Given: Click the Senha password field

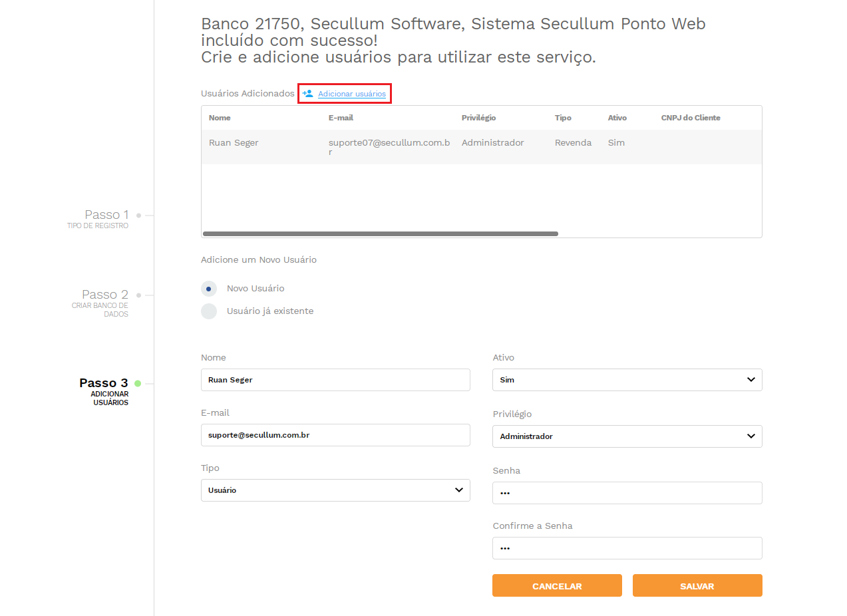Looking at the screenshot, I should point(627,493).
